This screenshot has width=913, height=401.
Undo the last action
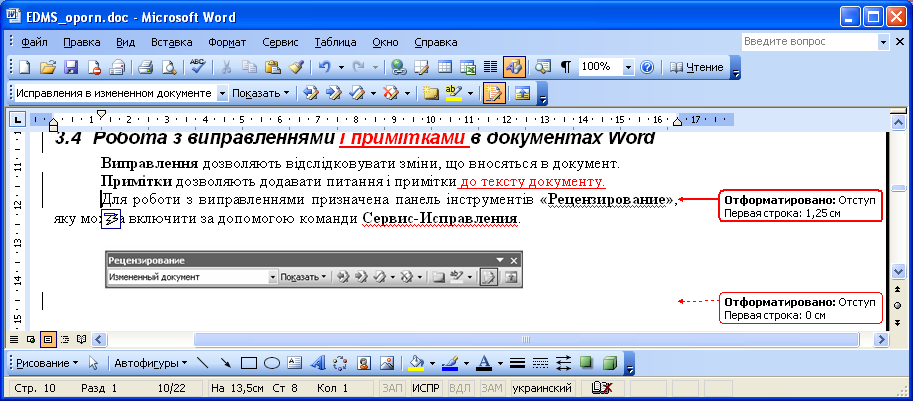[x=324, y=67]
